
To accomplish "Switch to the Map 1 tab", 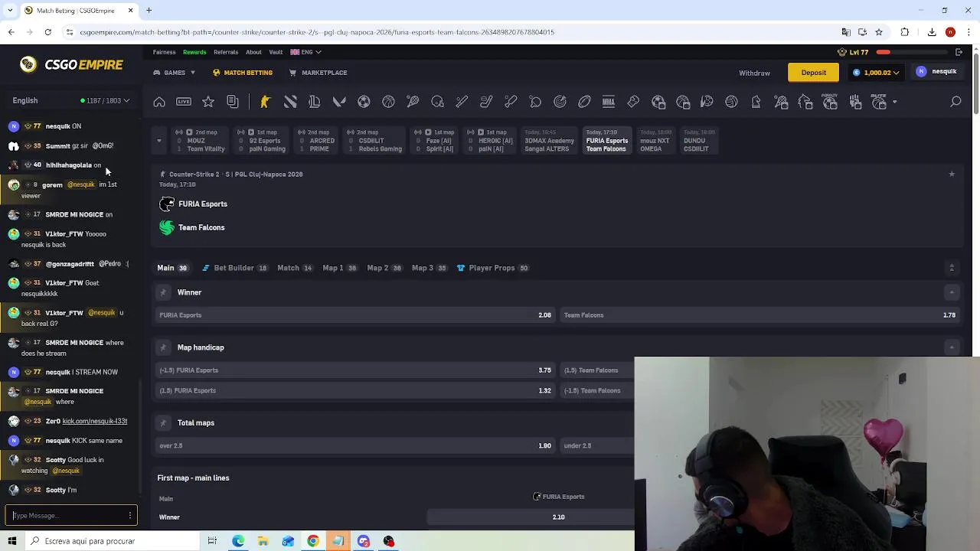I will point(339,268).
